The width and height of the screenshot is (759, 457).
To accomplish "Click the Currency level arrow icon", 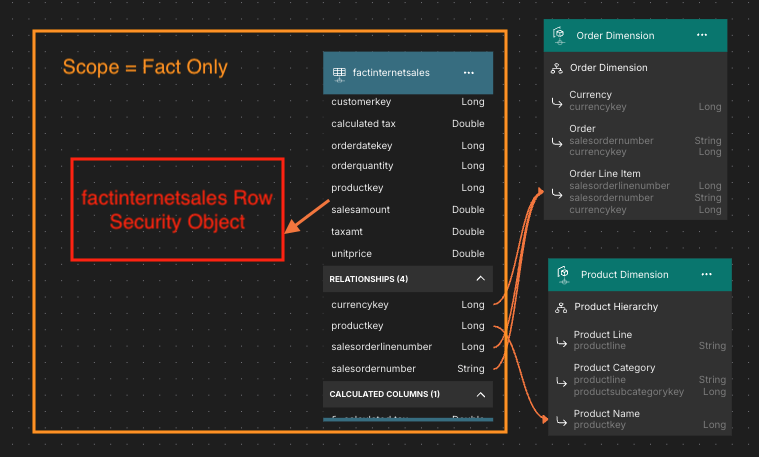I will [x=557, y=103].
